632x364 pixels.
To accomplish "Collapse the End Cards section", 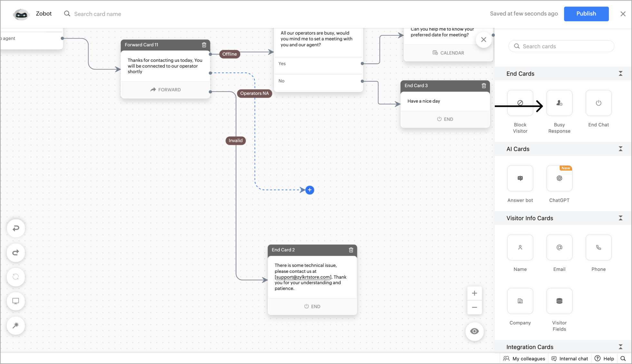I will pos(620,74).
